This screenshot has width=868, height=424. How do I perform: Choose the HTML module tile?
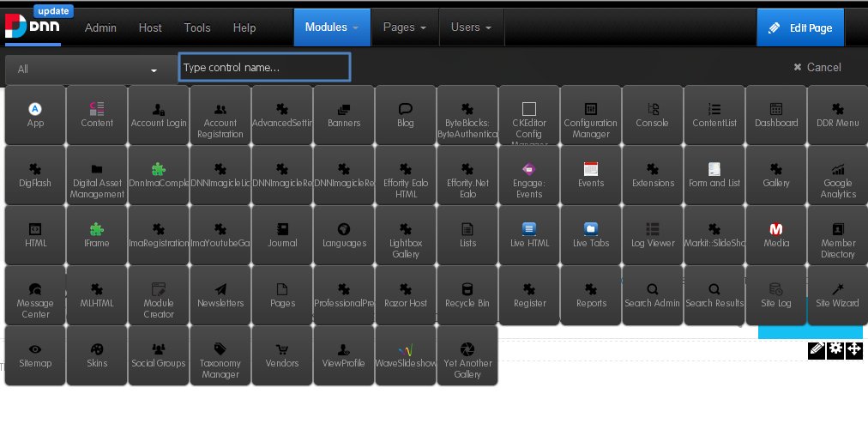(35, 235)
